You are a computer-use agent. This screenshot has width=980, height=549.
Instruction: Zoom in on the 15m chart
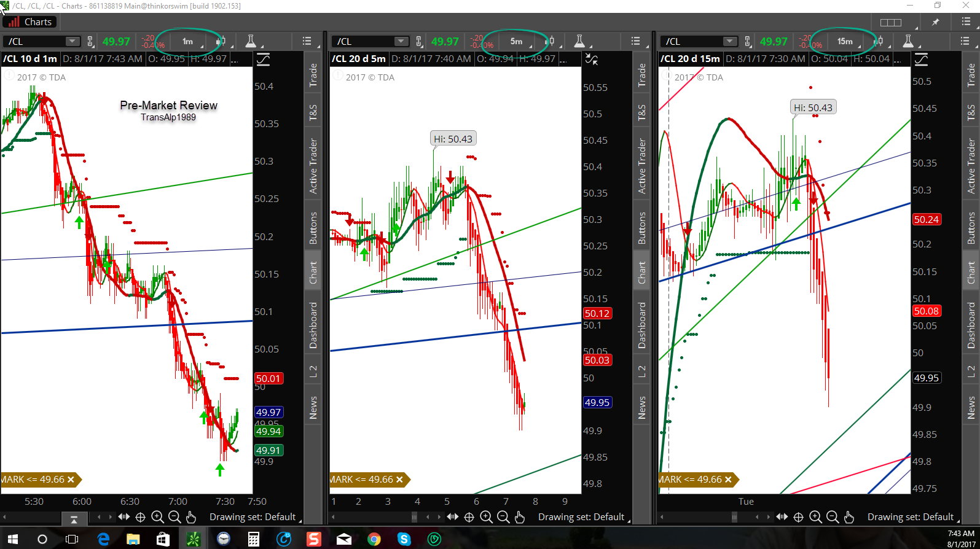click(x=815, y=517)
